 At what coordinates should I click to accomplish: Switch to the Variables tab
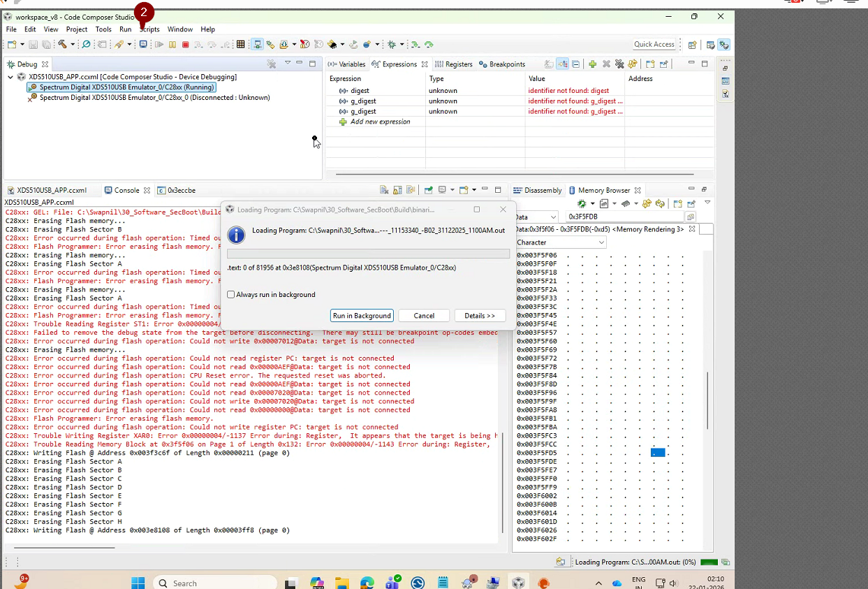click(x=346, y=64)
